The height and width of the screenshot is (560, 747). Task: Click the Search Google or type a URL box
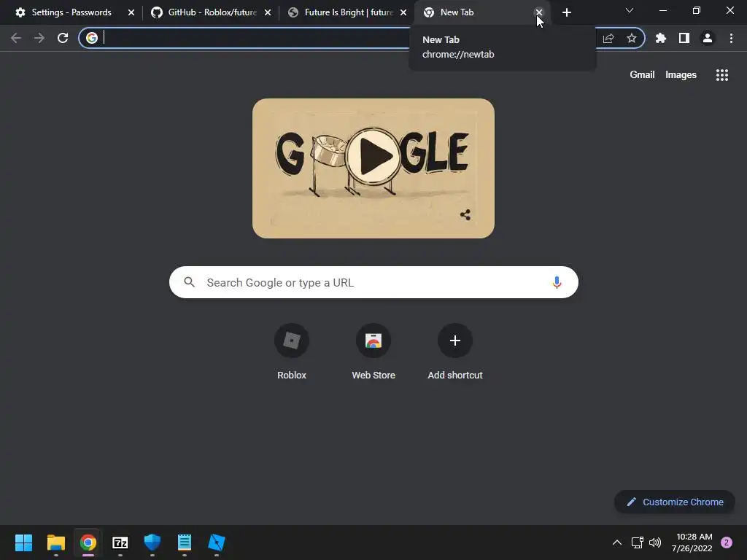(x=374, y=282)
